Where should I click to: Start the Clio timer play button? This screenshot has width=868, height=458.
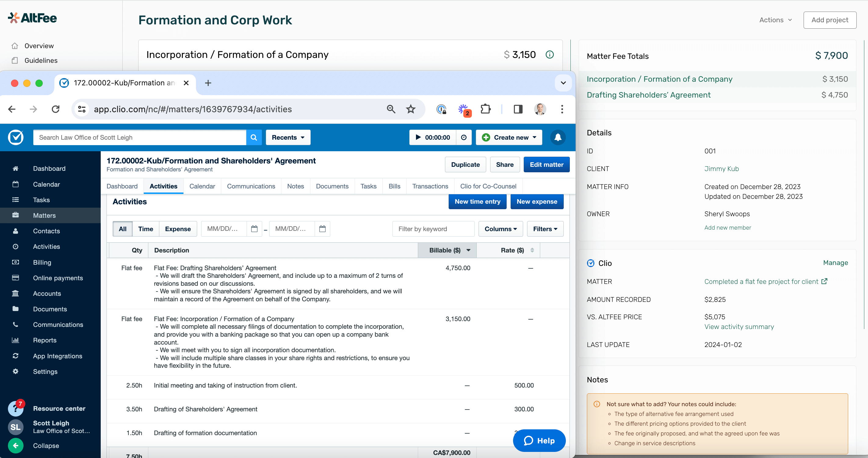[418, 138]
